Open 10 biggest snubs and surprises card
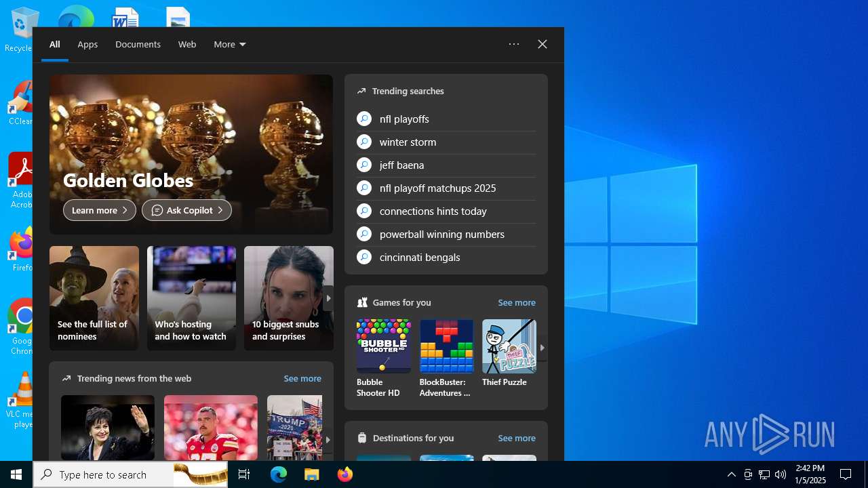The height and width of the screenshot is (488, 868). tap(289, 298)
